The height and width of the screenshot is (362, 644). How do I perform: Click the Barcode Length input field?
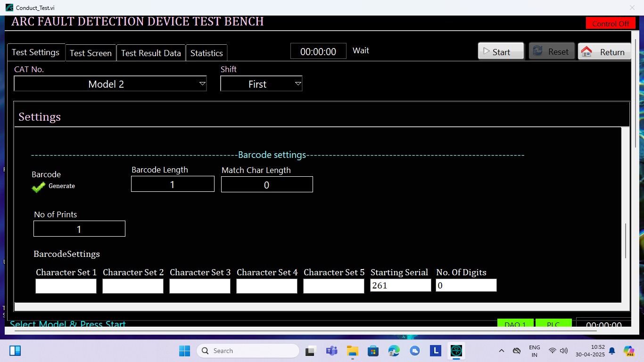(173, 184)
